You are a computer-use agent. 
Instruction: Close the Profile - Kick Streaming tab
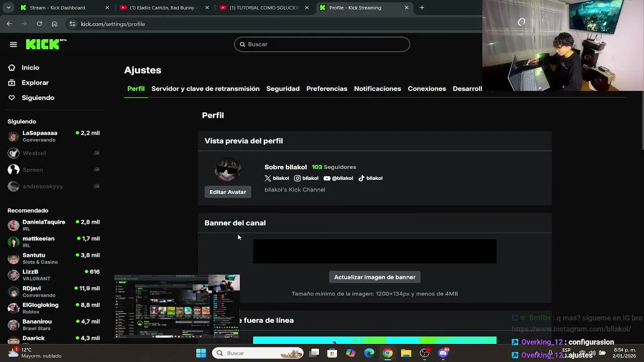[407, 8]
